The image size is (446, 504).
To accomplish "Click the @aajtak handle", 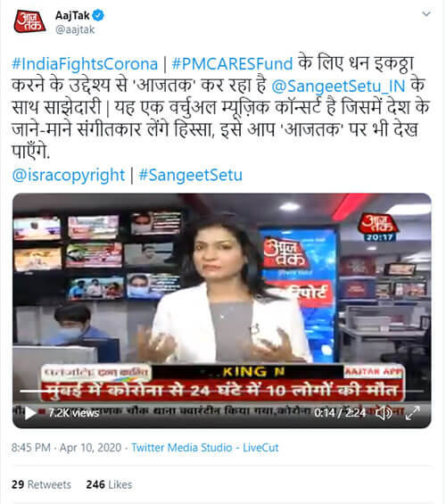I will tap(75, 29).
